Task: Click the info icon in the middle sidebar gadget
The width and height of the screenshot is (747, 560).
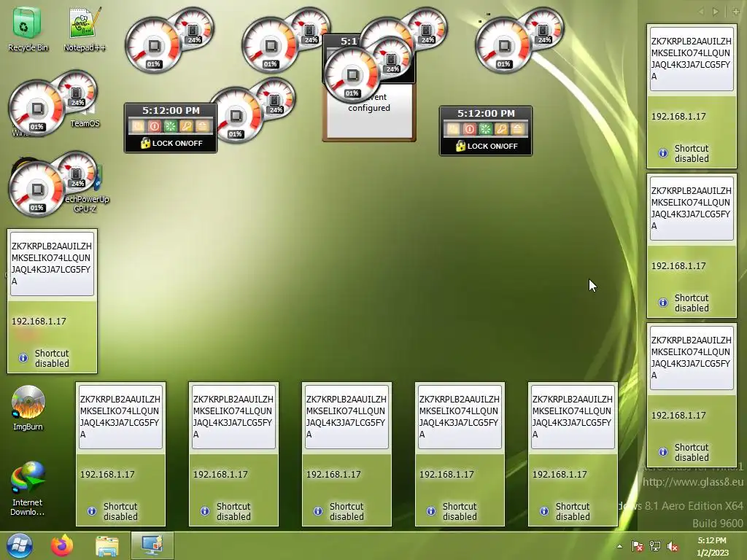Action: coord(662,303)
